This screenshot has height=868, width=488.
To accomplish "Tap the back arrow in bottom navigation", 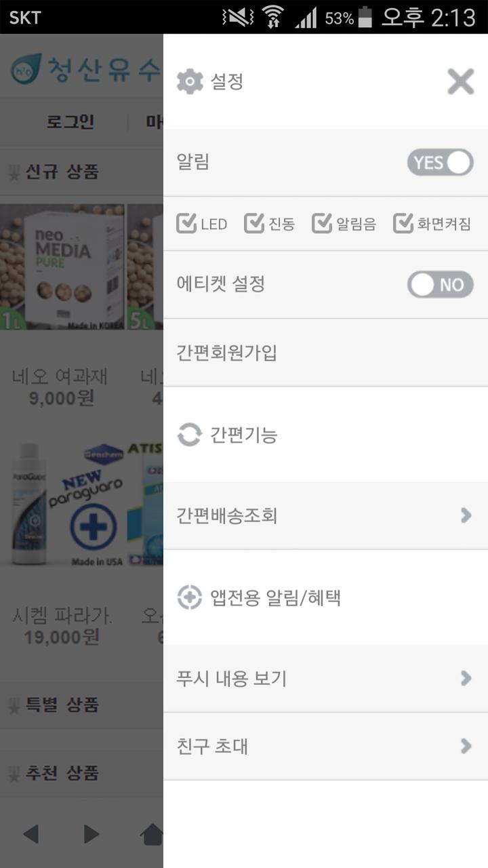I will point(30,834).
